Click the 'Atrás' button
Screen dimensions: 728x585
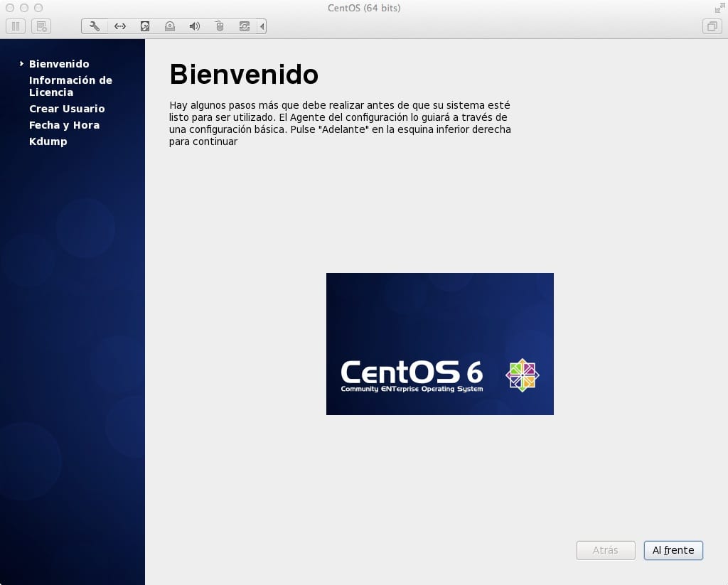coord(605,550)
